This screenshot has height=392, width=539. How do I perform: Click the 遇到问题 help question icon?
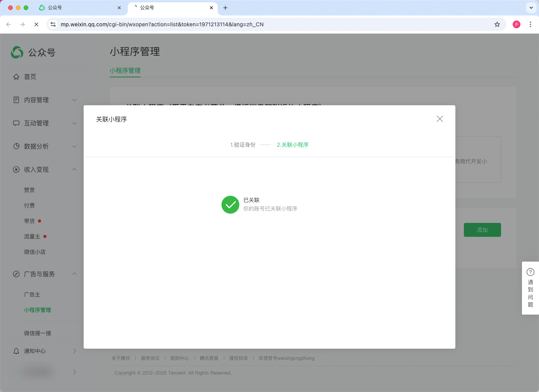point(530,272)
